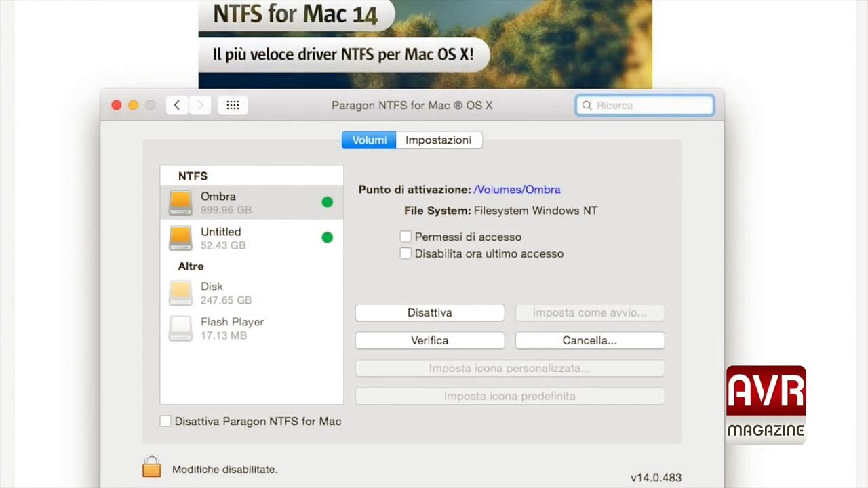Image resolution: width=868 pixels, height=488 pixels.
Task: Select the Untitled volume name
Action: point(220,231)
